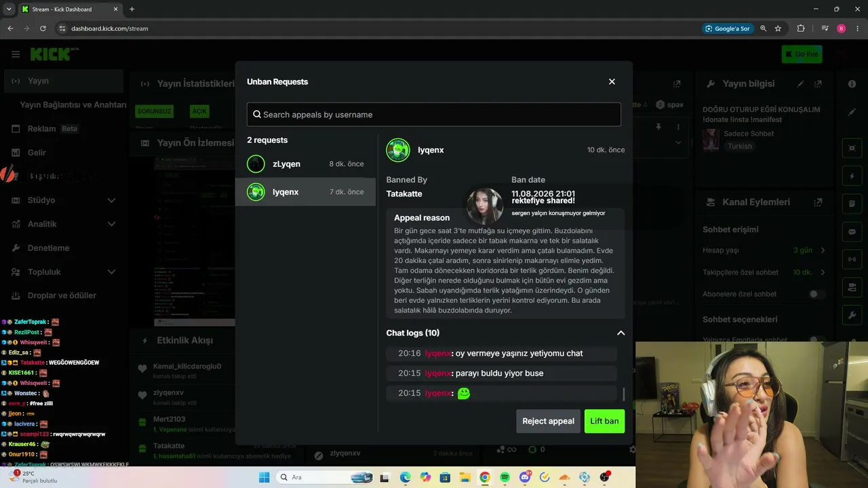Open Discord from the taskbar

[x=525, y=477]
